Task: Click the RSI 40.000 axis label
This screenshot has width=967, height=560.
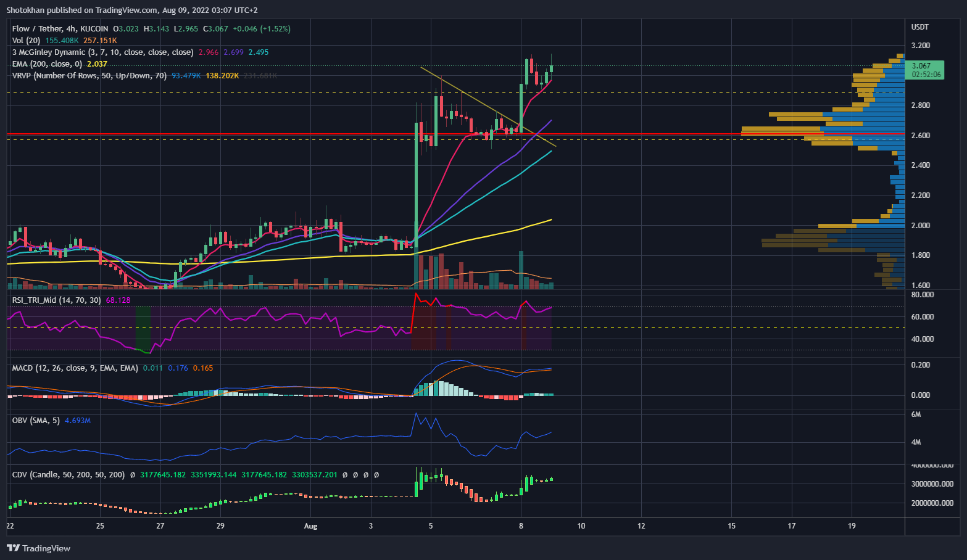Action: [923, 339]
